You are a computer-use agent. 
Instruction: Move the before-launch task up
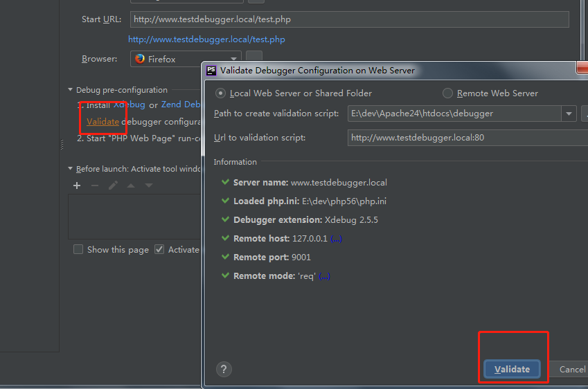point(131,186)
